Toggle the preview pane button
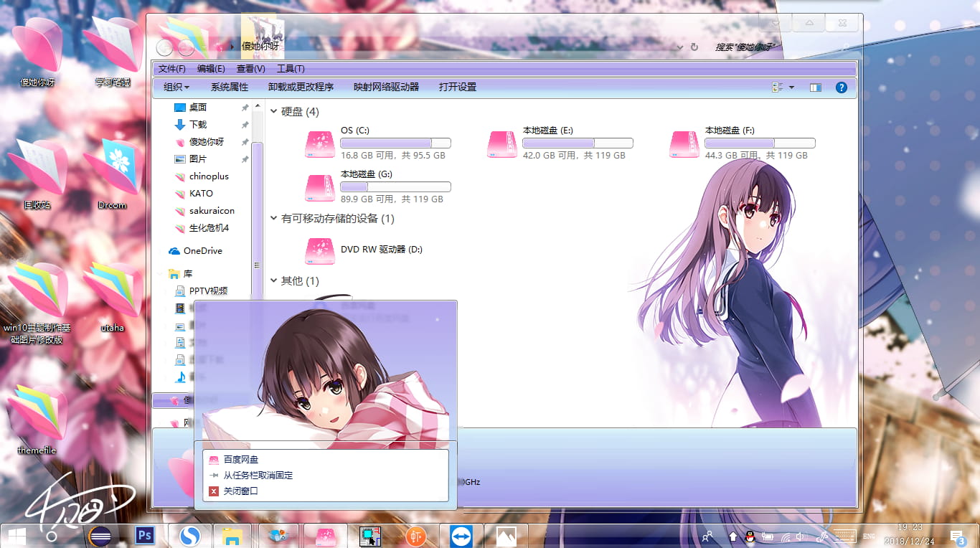 pyautogui.click(x=815, y=87)
